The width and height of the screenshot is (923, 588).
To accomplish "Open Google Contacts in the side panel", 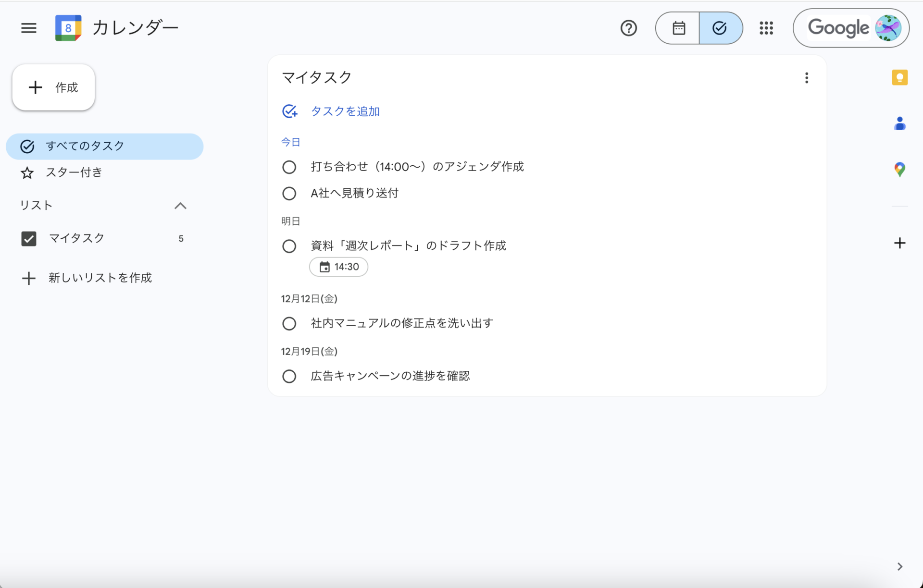I will (899, 123).
